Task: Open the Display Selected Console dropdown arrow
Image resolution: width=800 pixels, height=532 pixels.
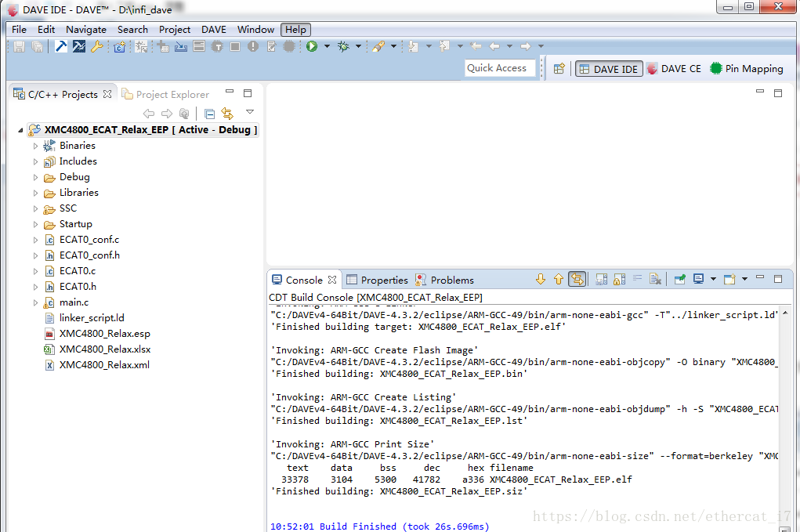Action: point(713,279)
